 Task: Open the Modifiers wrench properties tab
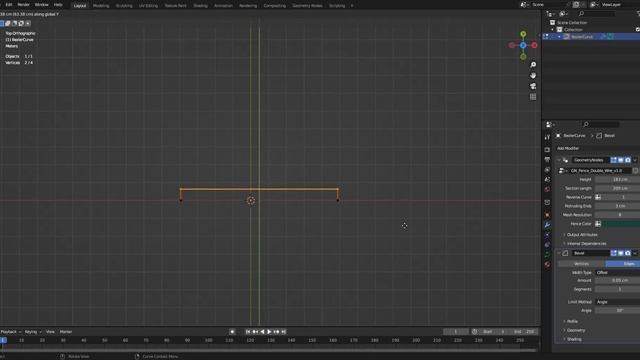tap(547, 225)
